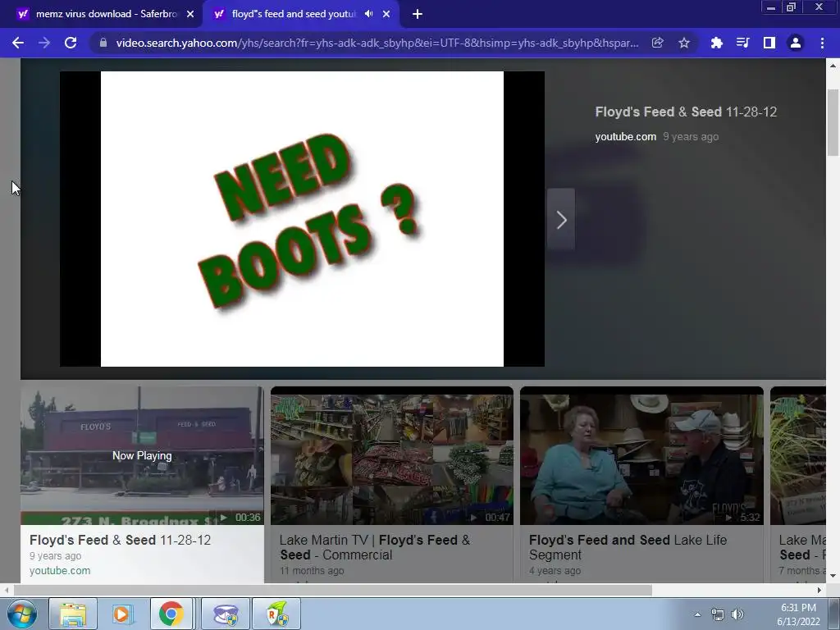The width and height of the screenshot is (840, 630).
Task: Click the horizontal scrollbar thumb
Action: coord(333,591)
